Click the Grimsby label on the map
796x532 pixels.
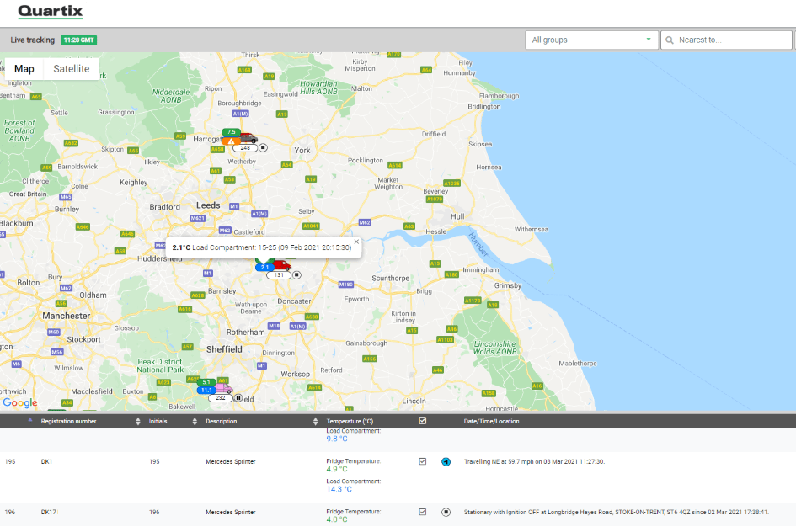[x=508, y=285]
